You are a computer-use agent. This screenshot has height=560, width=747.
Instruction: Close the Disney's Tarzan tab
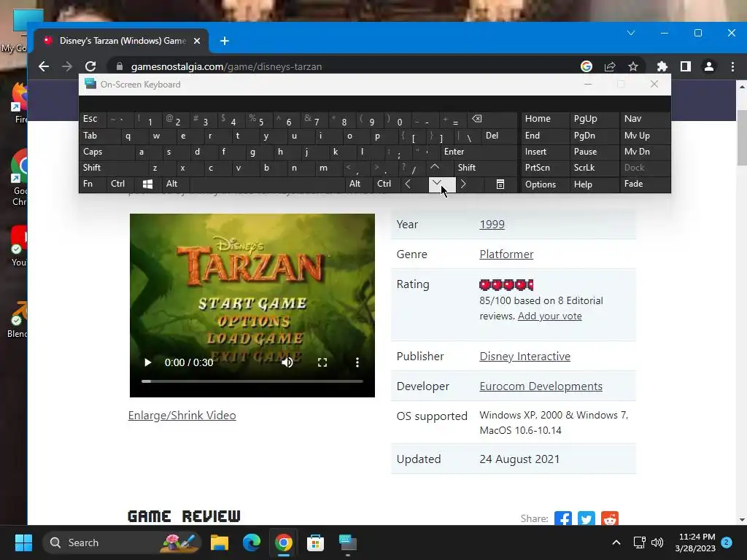click(197, 41)
